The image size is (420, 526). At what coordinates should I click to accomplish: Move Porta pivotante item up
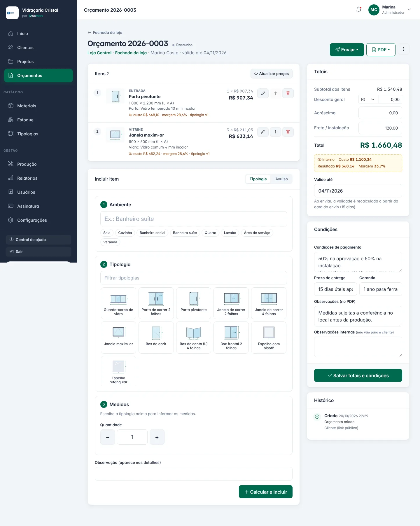(275, 93)
